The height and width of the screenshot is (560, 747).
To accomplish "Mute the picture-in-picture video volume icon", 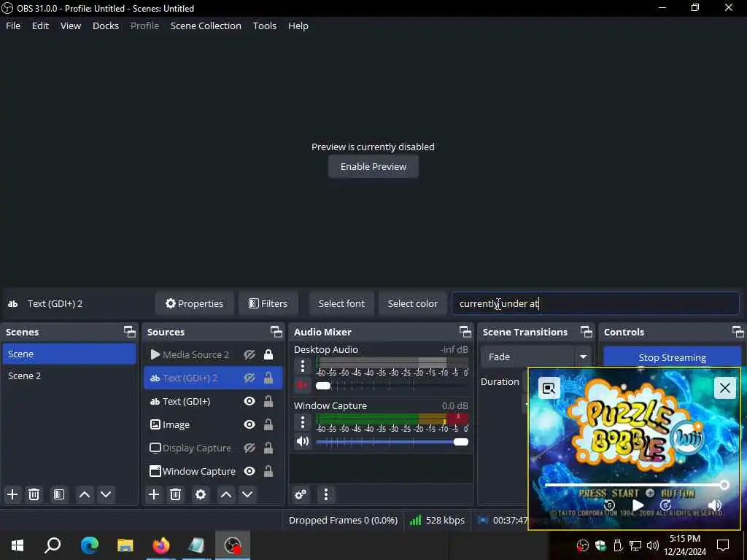I will coord(715,505).
